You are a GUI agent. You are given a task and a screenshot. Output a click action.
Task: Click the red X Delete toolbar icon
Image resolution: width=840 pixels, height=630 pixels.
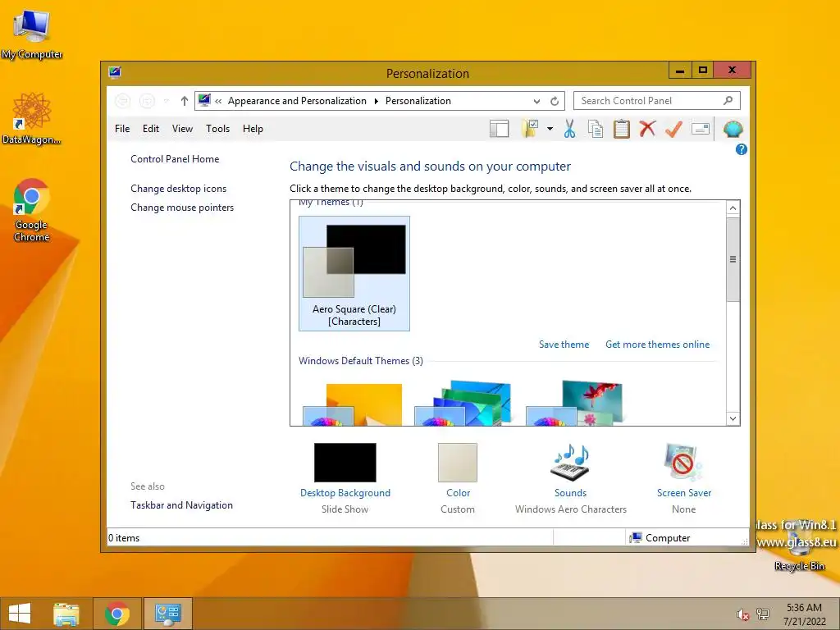647,129
